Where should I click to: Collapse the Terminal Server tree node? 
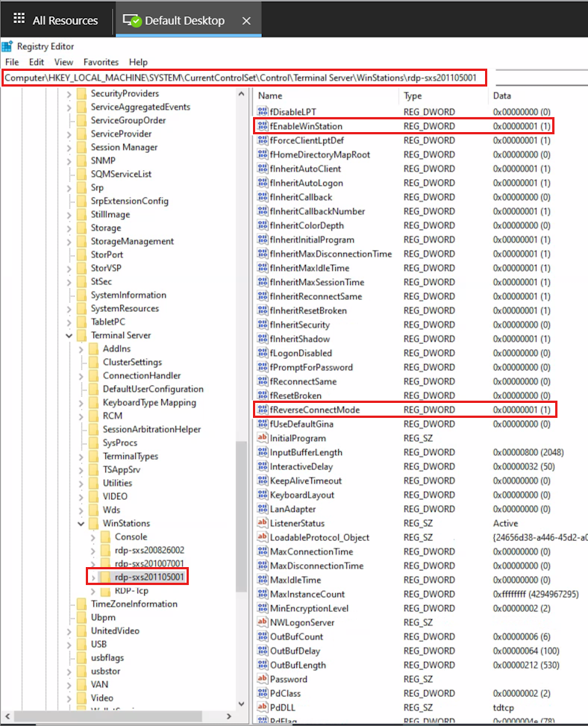click(69, 335)
